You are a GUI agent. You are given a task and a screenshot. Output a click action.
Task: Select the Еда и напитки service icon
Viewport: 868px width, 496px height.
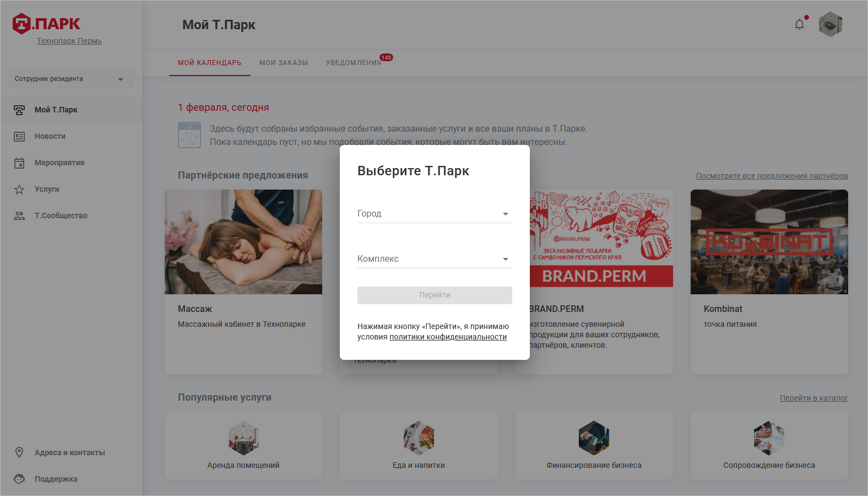(x=419, y=438)
